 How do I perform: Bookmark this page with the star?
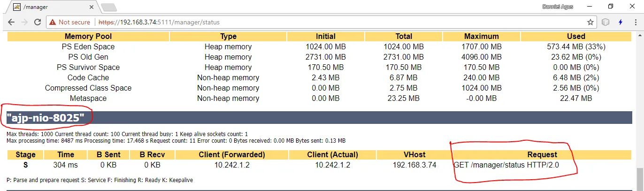click(x=590, y=22)
